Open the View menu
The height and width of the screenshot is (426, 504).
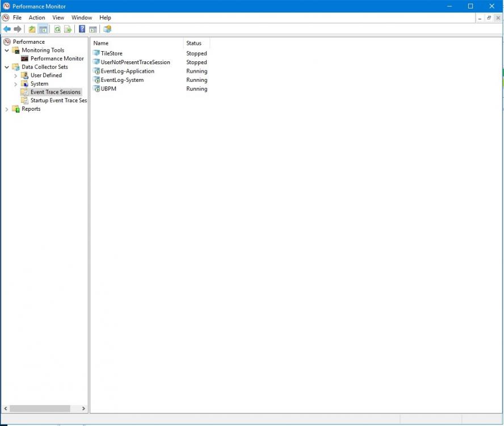[x=58, y=18]
